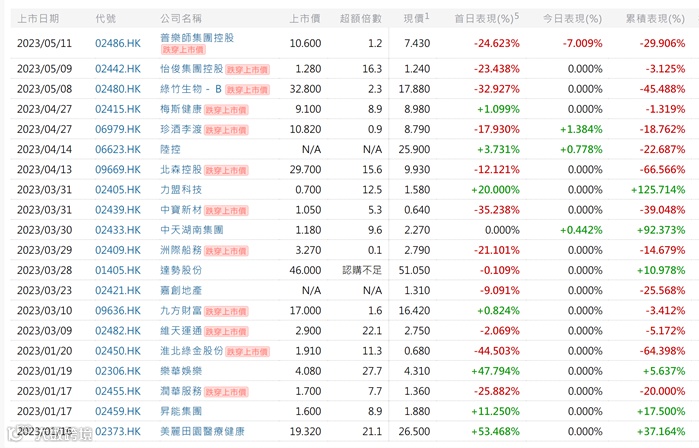Open stock code 02439.HK link
The width and height of the screenshot is (699, 448).
coord(118,210)
